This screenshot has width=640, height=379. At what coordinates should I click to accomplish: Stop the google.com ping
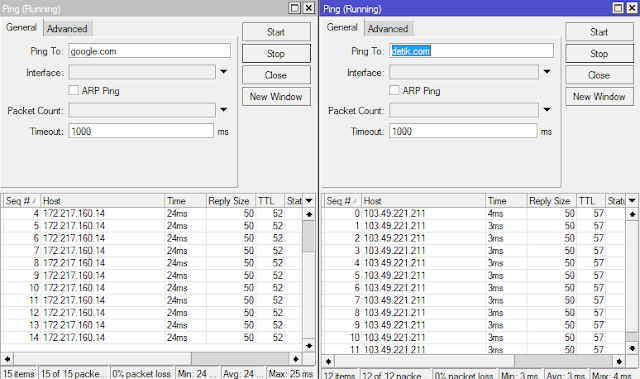click(276, 53)
